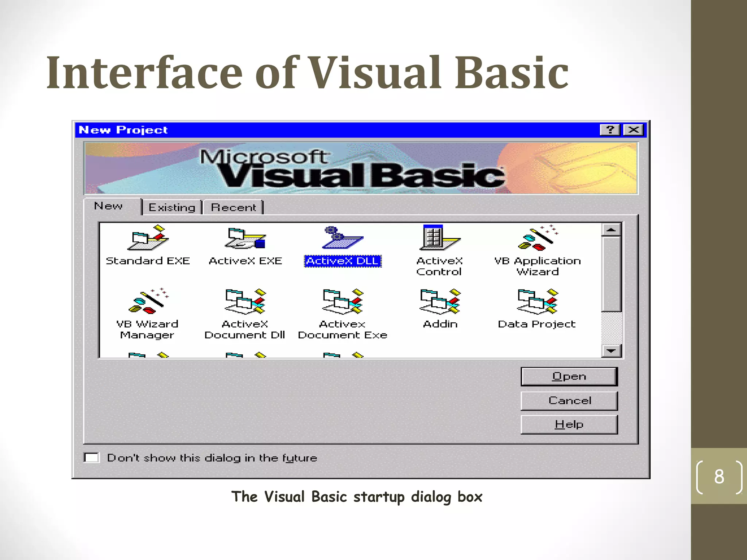747x560 pixels.
Task: Click the scrollbar up arrow
Action: pos(611,230)
